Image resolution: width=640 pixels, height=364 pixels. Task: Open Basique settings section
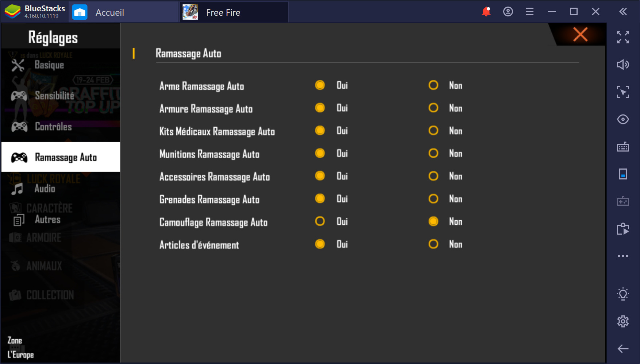[x=61, y=65]
